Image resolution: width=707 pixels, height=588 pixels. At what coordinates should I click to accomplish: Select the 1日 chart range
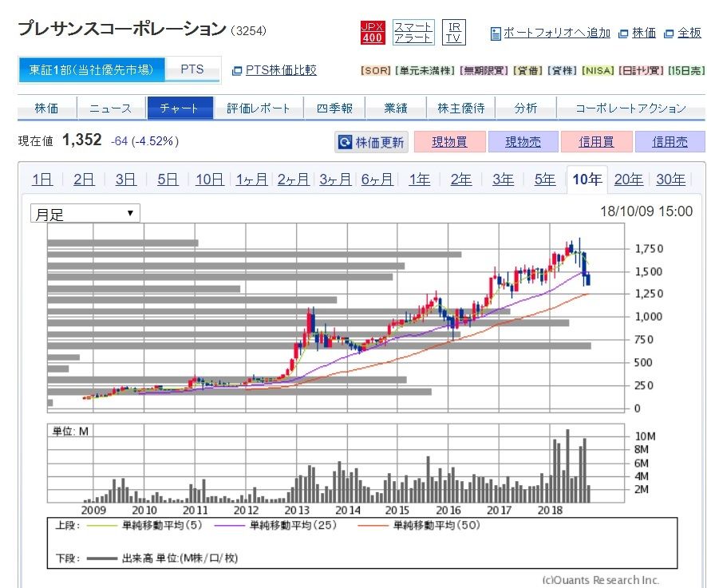click(x=42, y=180)
